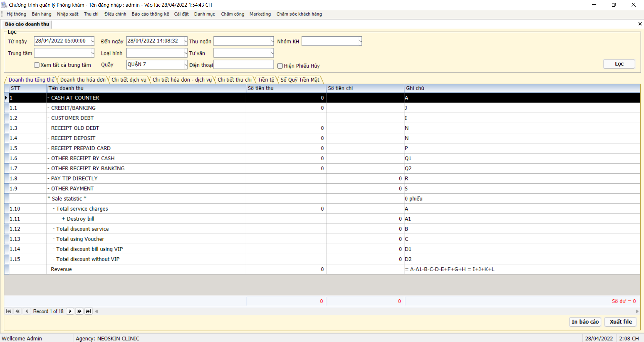644x342 pixels.
Task: Jump to next page of records
Action: pyautogui.click(x=79, y=311)
